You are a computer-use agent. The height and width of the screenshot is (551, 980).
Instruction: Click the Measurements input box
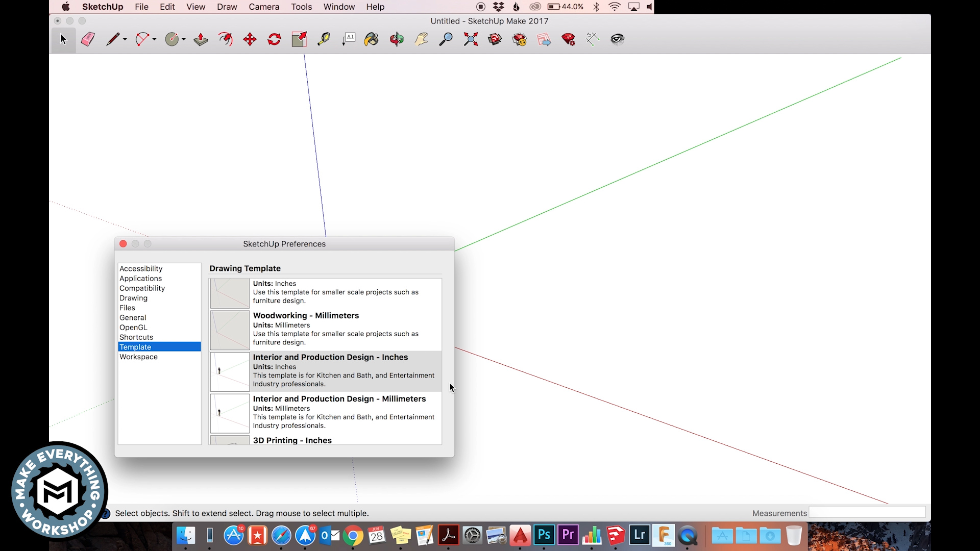click(x=867, y=512)
